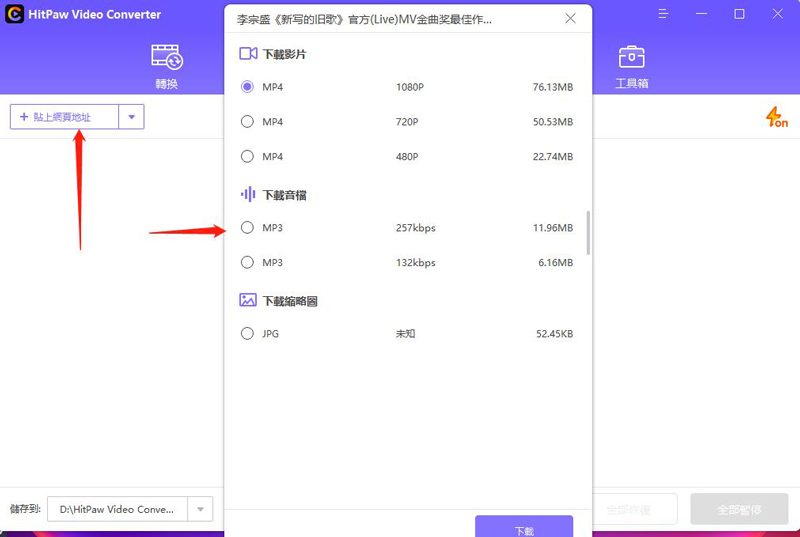Expand the Paste URL dropdown arrow

(x=132, y=117)
